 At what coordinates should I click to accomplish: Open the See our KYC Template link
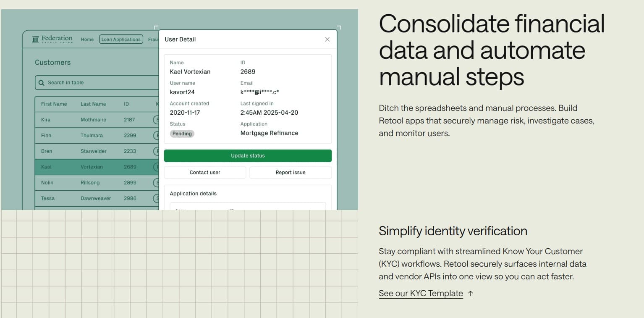[x=421, y=294]
